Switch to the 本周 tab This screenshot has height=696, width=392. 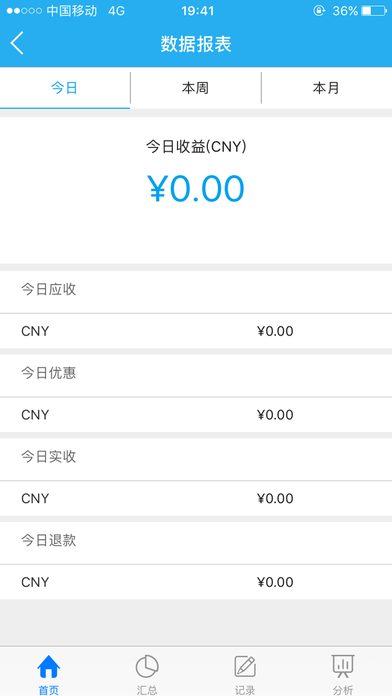pyautogui.click(x=195, y=88)
